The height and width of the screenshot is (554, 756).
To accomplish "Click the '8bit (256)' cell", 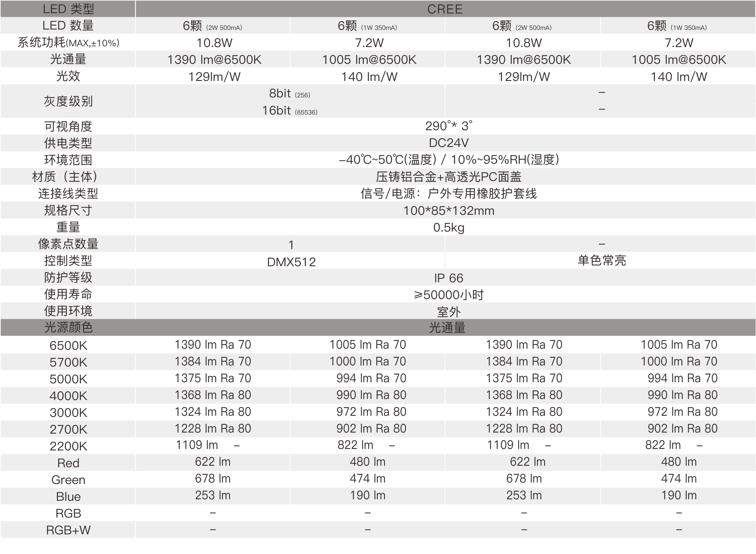I will [290, 93].
